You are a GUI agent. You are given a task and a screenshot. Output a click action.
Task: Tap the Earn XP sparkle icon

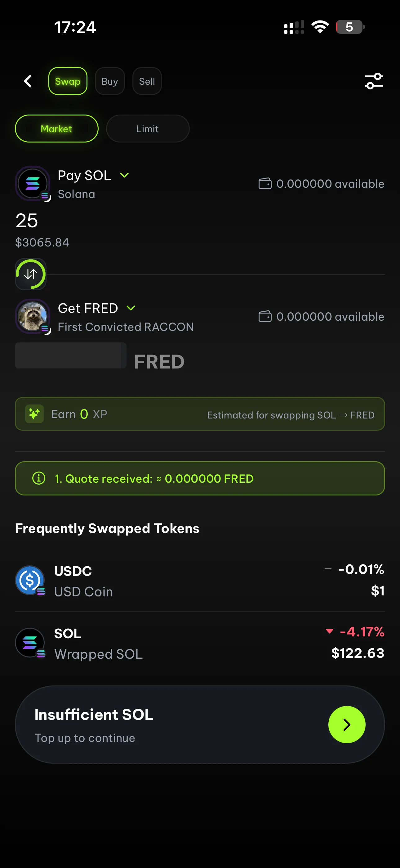click(x=34, y=414)
